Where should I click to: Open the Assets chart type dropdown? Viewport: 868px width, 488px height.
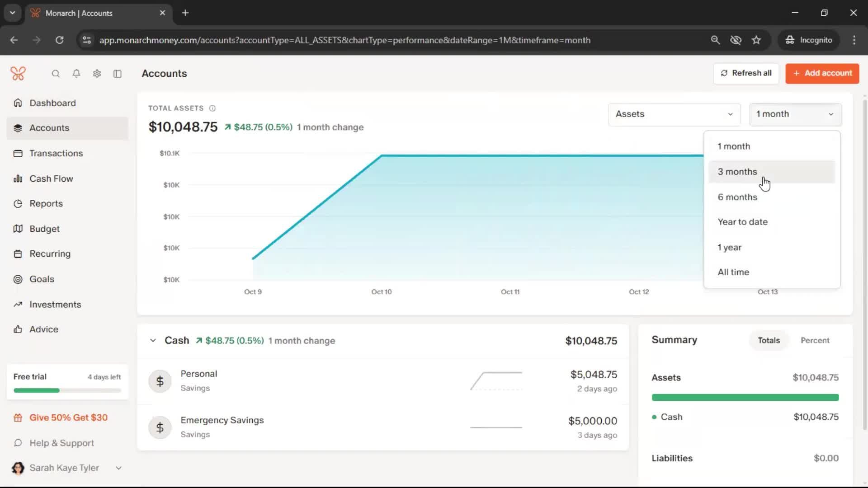(674, 114)
